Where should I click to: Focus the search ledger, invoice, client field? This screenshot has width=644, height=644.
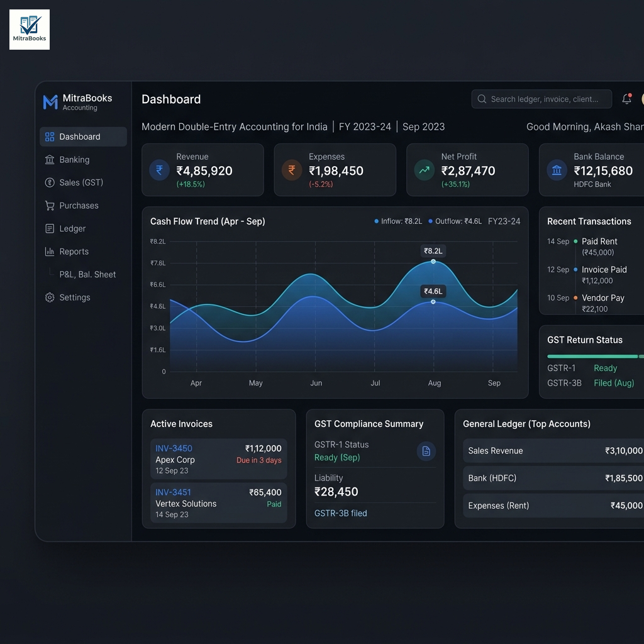[541, 99]
